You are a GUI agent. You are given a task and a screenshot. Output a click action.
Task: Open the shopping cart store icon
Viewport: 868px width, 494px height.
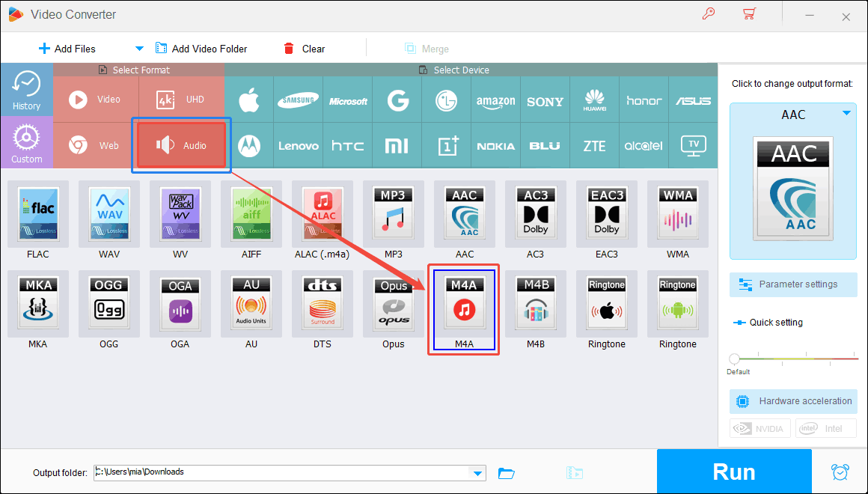(x=749, y=14)
